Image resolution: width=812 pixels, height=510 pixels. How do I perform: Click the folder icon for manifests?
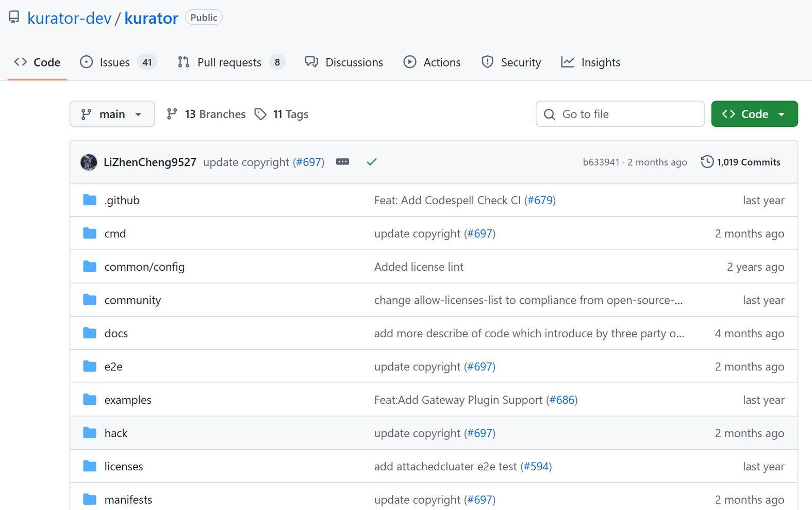point(90,499)
